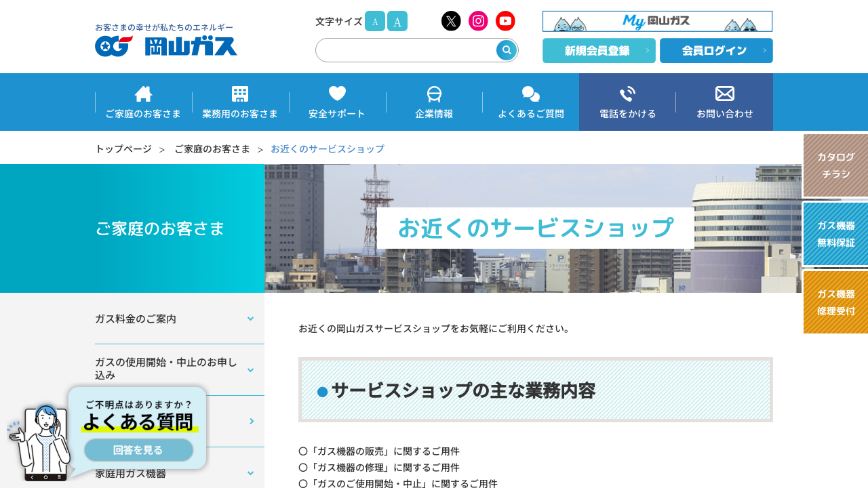Open the 企業情報 navigation menu
868x488 pixels.
point(434,102)
